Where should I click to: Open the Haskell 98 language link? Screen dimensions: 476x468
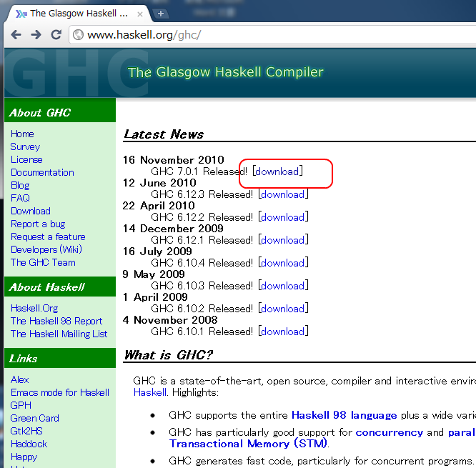(344, 415)
